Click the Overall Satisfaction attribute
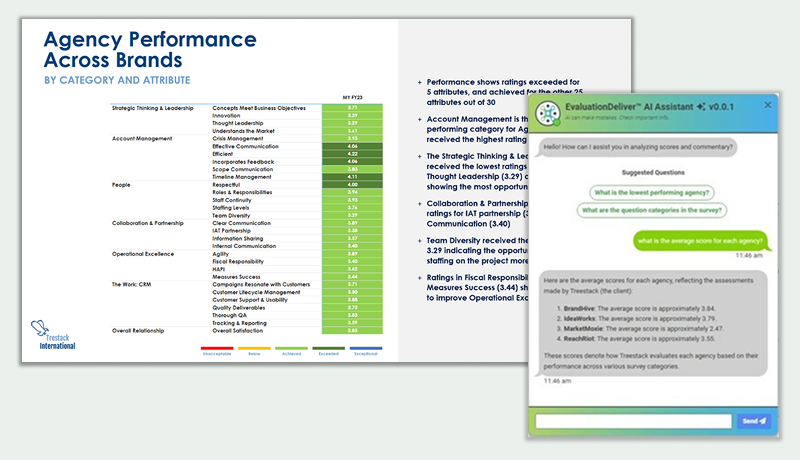Image resolution: width=800 pixels, height=460 pixels. pyautogui.click(x=238, y=330)
